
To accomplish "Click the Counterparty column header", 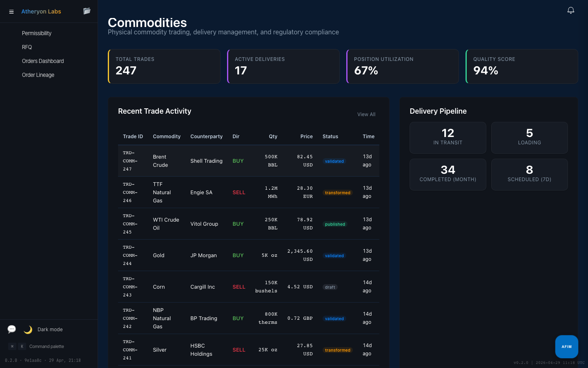I will [206, 137].
